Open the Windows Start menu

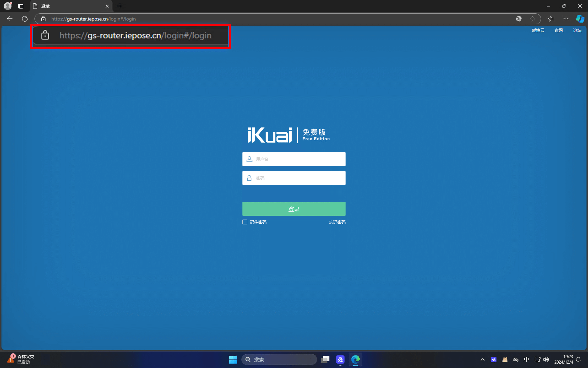tap(233, 359)
